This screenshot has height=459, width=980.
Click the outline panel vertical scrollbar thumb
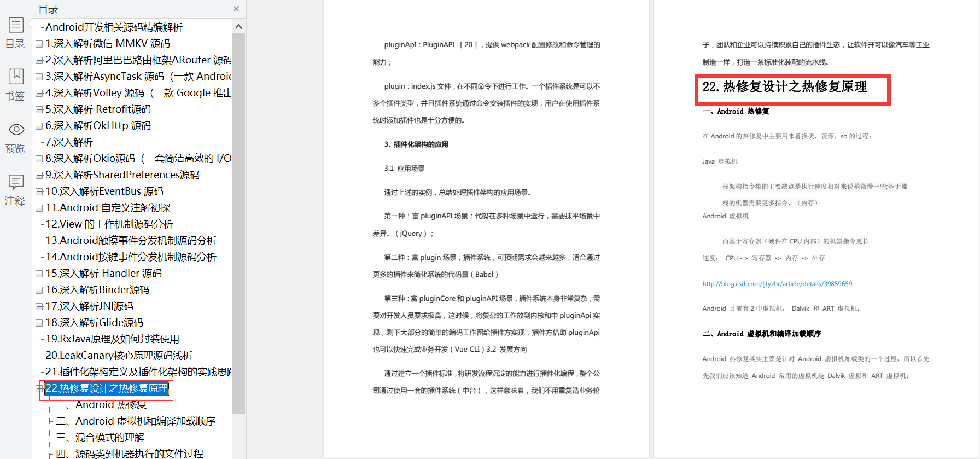238,223
